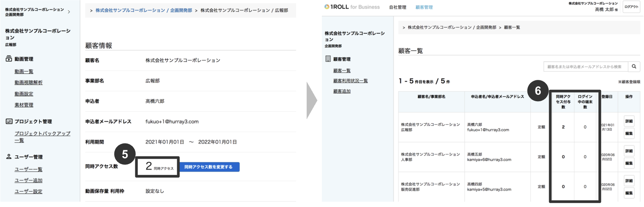
Task: Click 編集 button for 販売促進部 row
Action: [x=629, y=193]
